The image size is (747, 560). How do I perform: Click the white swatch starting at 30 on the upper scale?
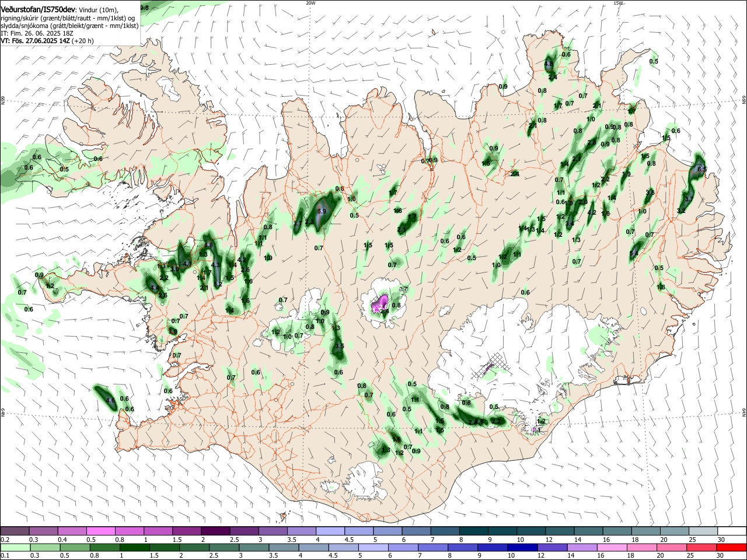coord(732,531)
